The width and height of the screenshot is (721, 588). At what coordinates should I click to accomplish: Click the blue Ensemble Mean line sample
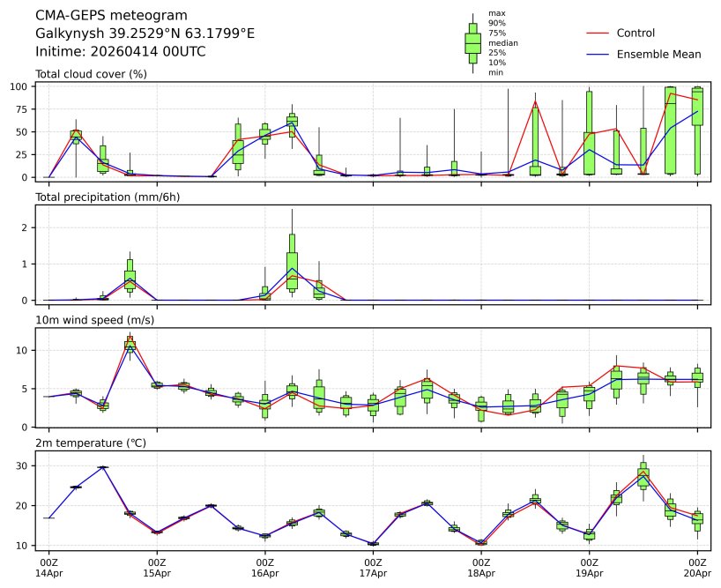click(598, 55)
